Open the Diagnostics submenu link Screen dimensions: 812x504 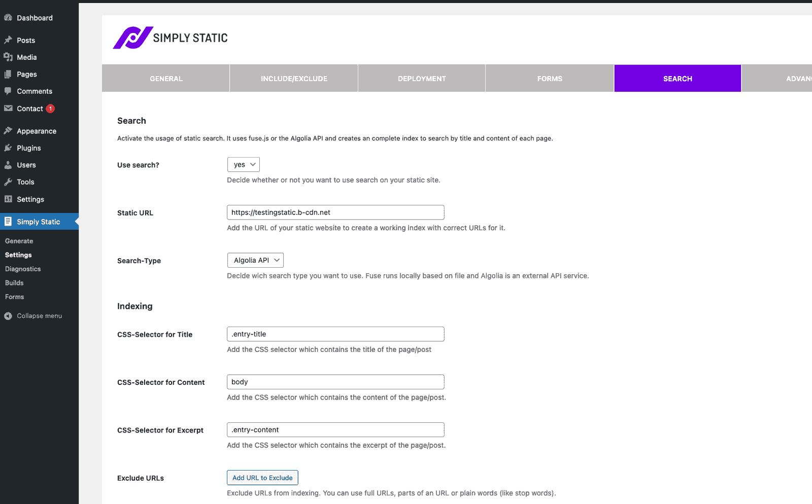click(x=23, y=269)
